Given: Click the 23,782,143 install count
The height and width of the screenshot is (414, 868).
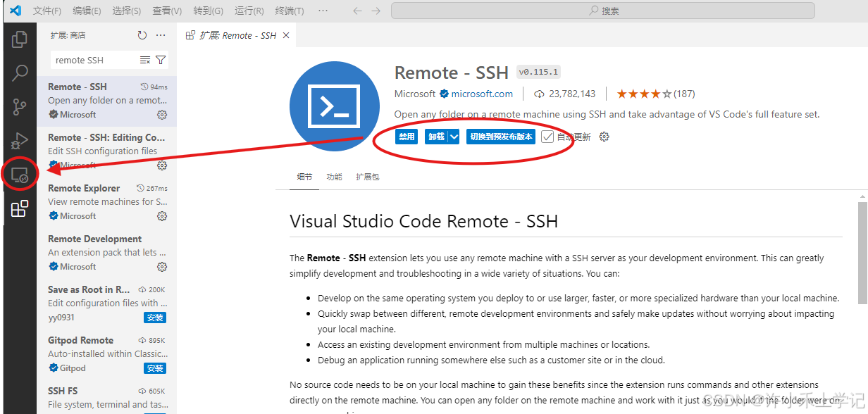Looking at the screenshot, I should [565, 94].
